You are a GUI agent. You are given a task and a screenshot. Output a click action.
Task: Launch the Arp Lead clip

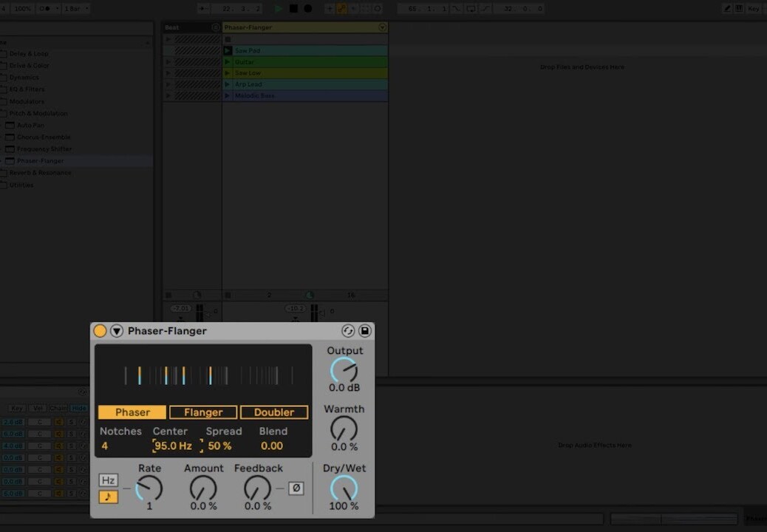pos(228,84)
